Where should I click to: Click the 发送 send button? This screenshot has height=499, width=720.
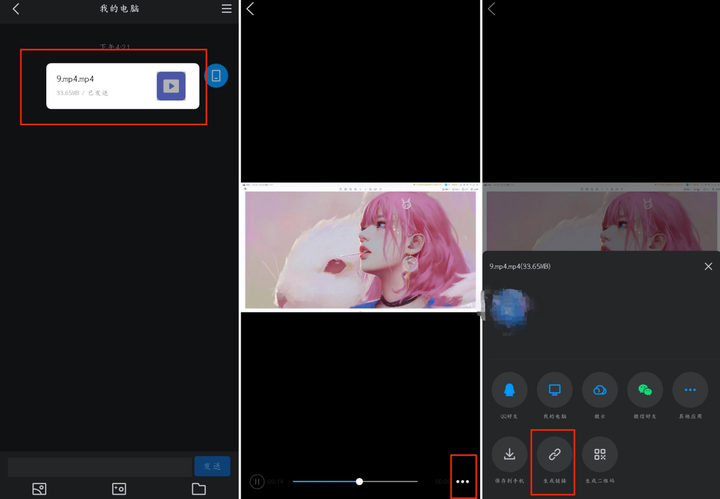point(212,466)
